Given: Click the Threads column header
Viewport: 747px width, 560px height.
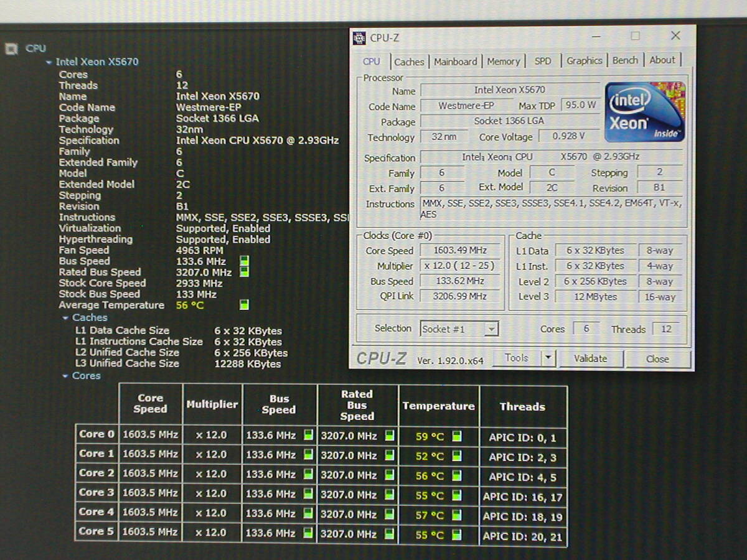Looking at the screenshot, I should tap(522, 406).
